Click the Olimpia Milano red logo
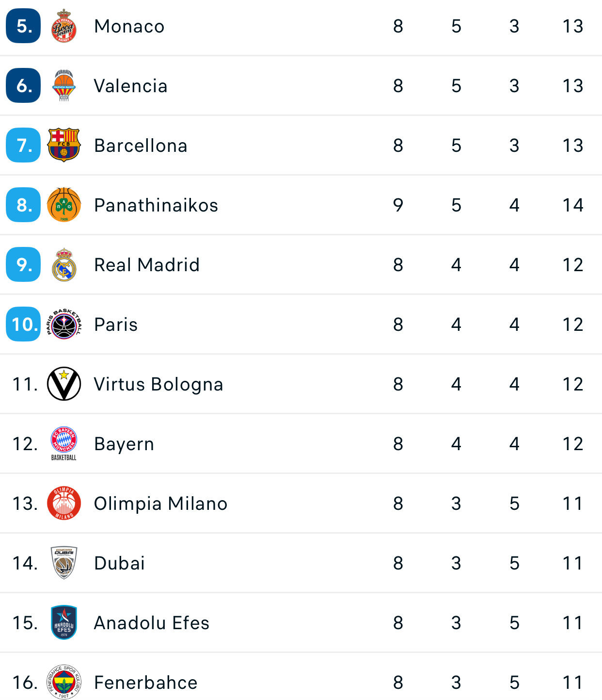Image resolution: width=602 pixels, height=700 pixels. click(64, 503)
